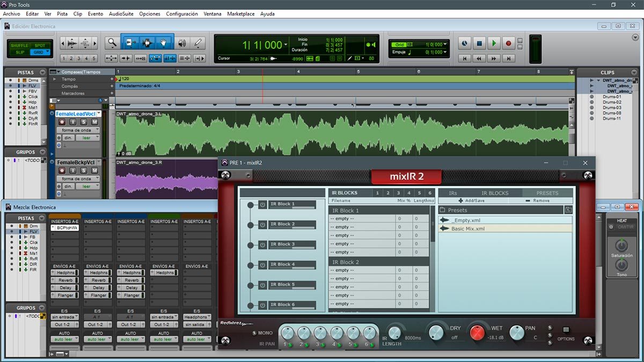Click the HEAT Saturación knob
Image resolution: width=644 pixels, height=362 pixels.
[621, 246]
